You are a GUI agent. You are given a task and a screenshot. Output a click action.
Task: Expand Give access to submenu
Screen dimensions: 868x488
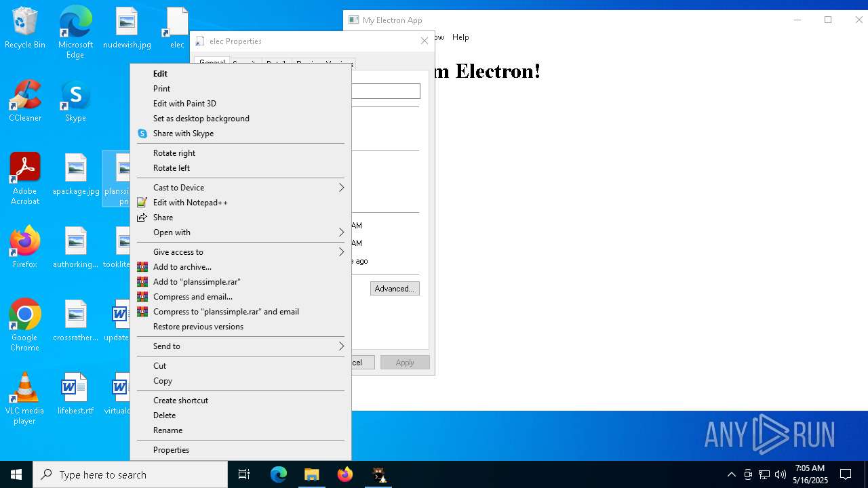(x=241, y=252)
